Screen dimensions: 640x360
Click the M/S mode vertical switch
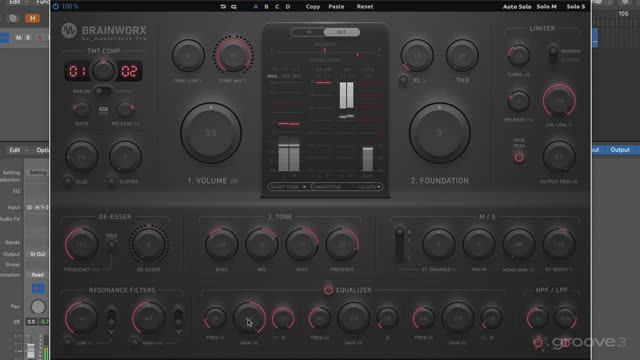400,244
